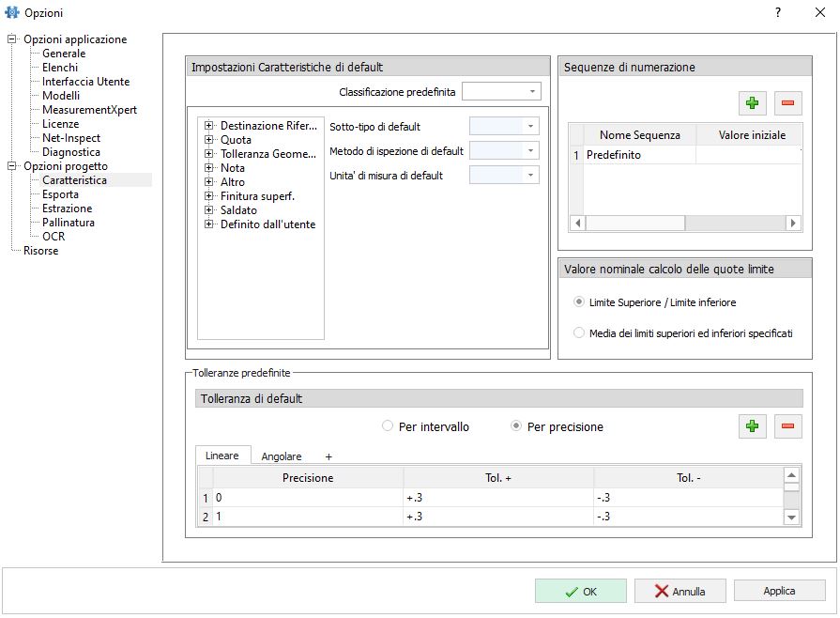Viewport: 840px width, 618px height.
Task: Open MeasurementXpert settings page
Action: (89, 110)
